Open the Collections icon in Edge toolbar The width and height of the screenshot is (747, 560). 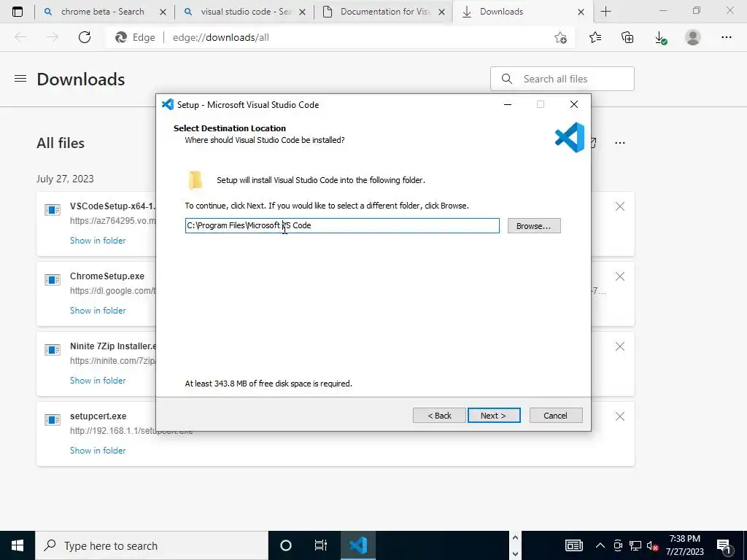tap(627, 37)
